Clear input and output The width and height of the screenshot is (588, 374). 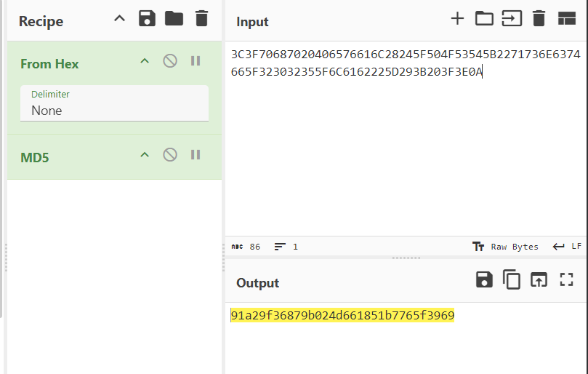pos(539,19)
